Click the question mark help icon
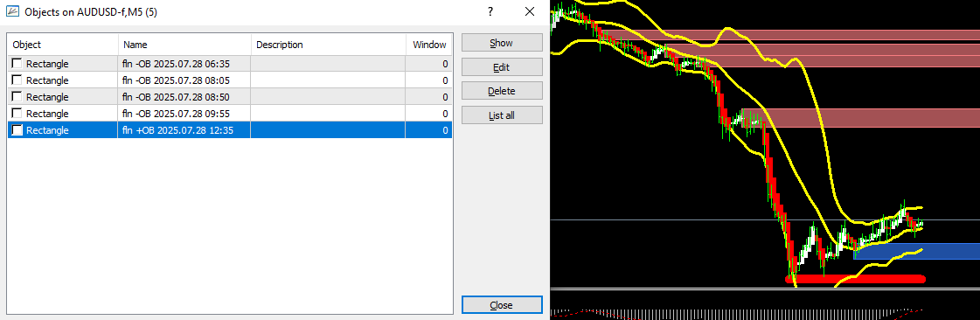 (490, 11)
